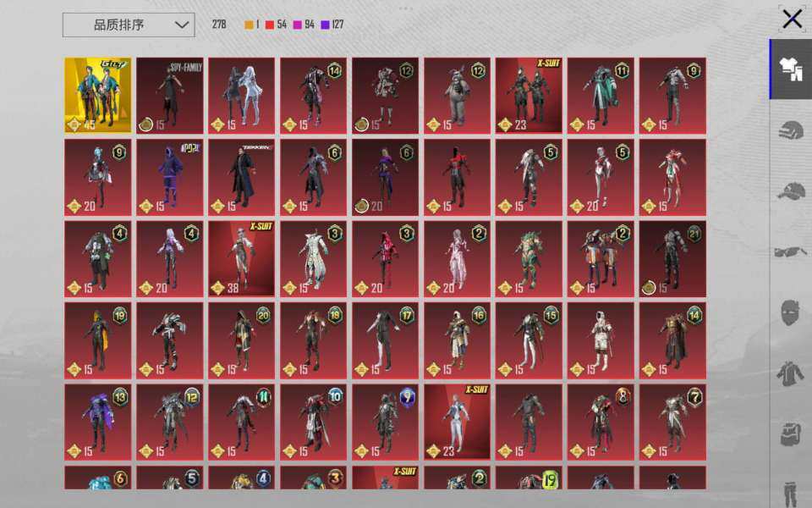Pick the outfit with badge 18
Viewport: 812px width, 508px height.
click(x=313, y=340)
